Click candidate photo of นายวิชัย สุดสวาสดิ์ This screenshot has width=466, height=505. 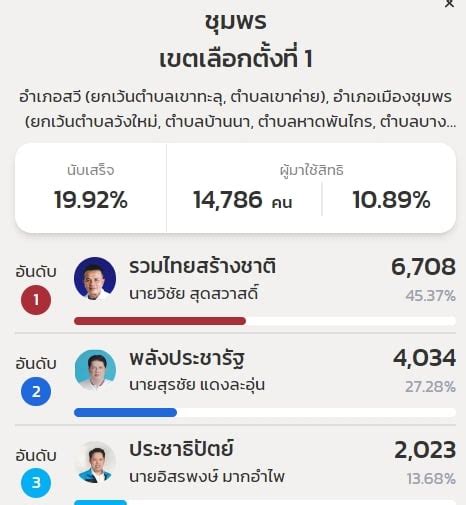(95, 278)
